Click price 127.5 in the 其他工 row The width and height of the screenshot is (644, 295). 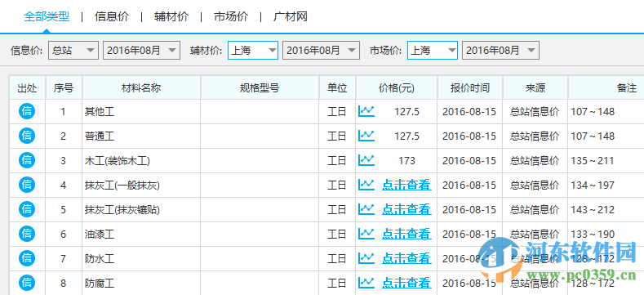point(406,111)
